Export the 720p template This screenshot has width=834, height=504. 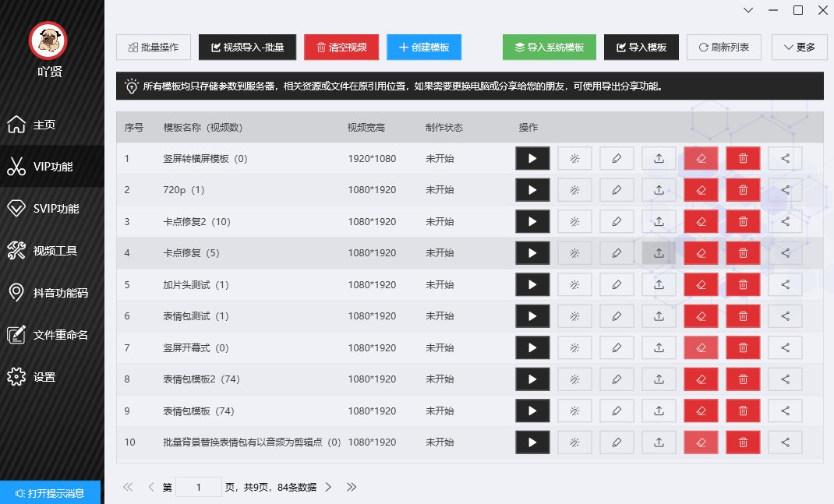point(659,190)
